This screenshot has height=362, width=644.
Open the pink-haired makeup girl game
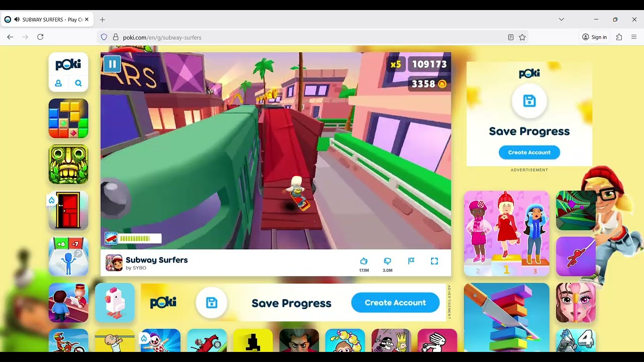click(576, 303)
